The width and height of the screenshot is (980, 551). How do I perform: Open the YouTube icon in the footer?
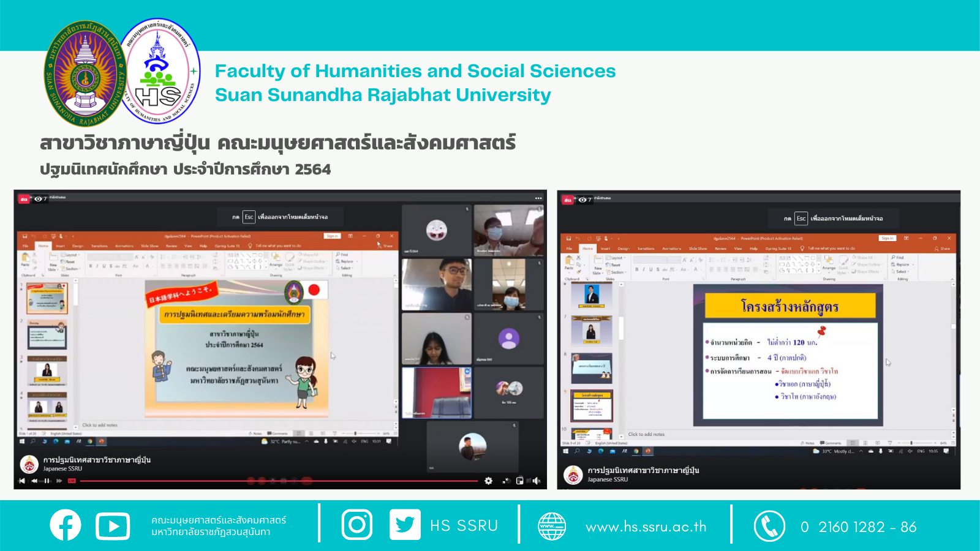pyautogui.click(x=113, y=527)
